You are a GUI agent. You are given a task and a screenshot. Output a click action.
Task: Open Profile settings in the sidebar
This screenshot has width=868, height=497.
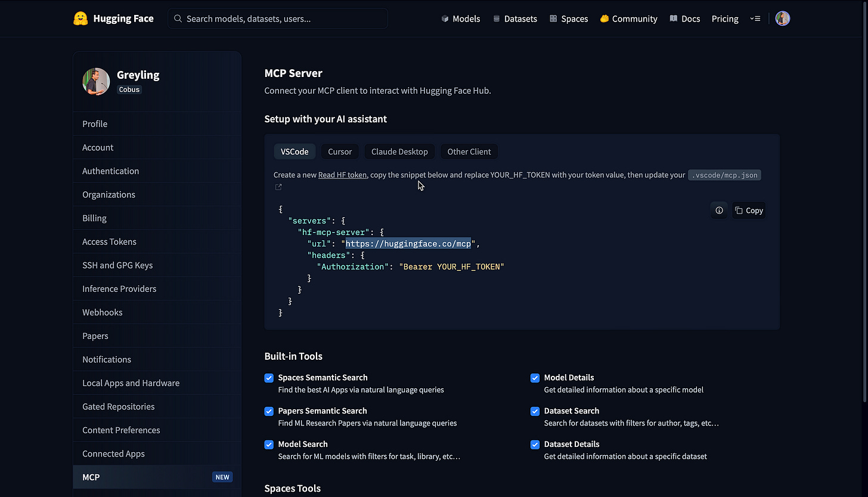157,124
